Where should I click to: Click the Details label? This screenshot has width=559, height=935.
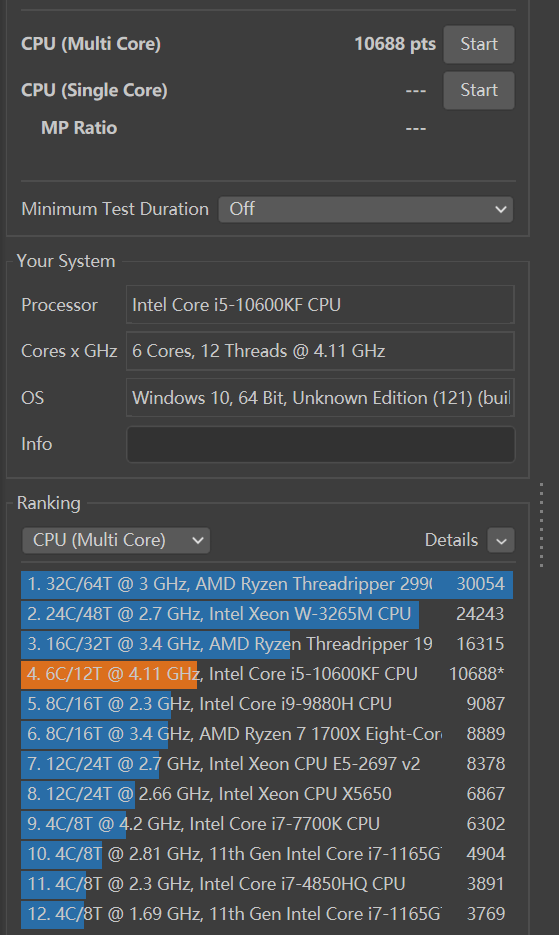pos(451,540)
